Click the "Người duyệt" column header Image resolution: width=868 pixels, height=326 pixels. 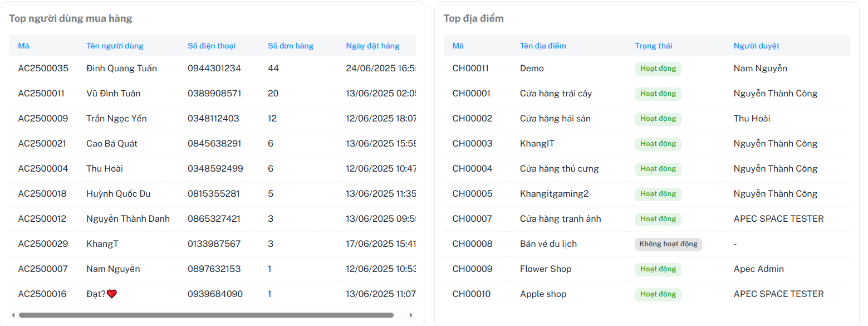[756, 46]
